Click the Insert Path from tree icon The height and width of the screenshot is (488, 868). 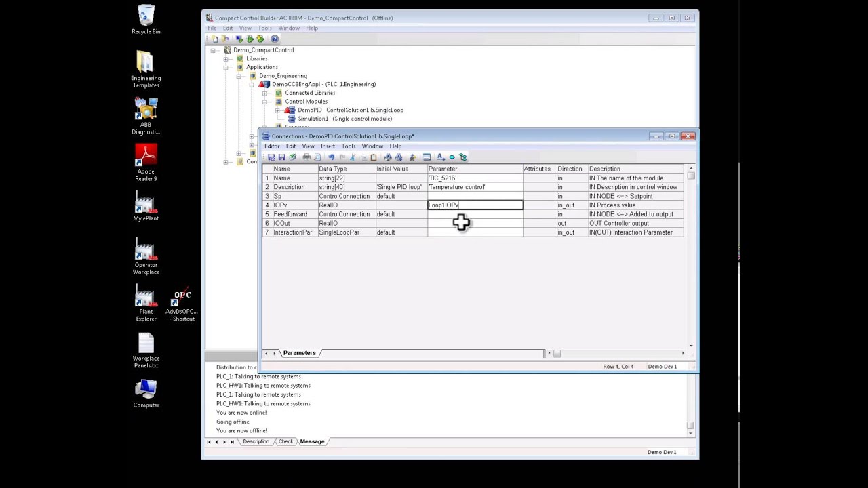tap(412, 157)
